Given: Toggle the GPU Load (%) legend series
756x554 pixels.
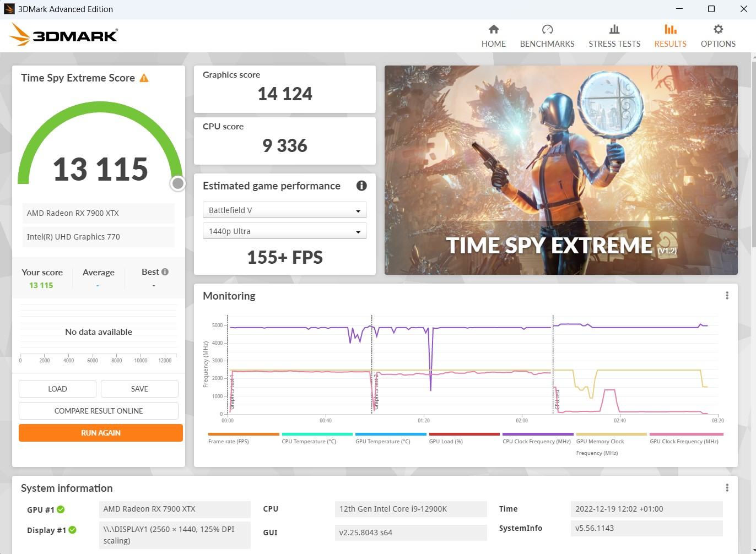Looking at the screenshot, I should [x=464, y=439].
